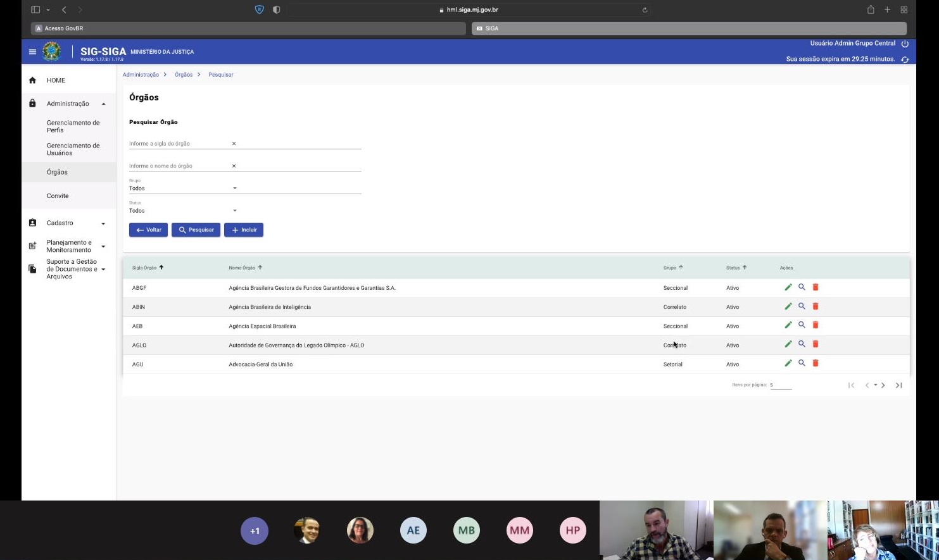Viewport: 939px width, 560px height.
Task: Click the nome do órgão input field
Action: pos(177,166)
